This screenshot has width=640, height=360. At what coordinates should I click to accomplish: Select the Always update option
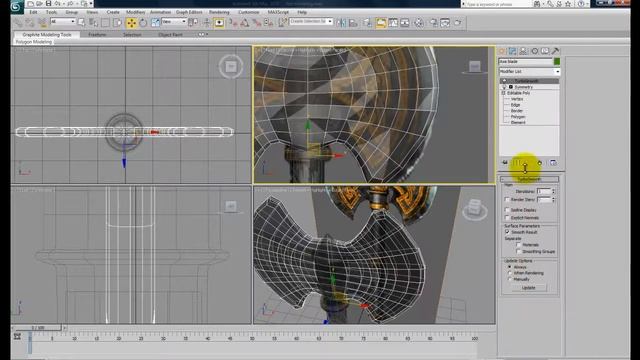tap(509, 267)
